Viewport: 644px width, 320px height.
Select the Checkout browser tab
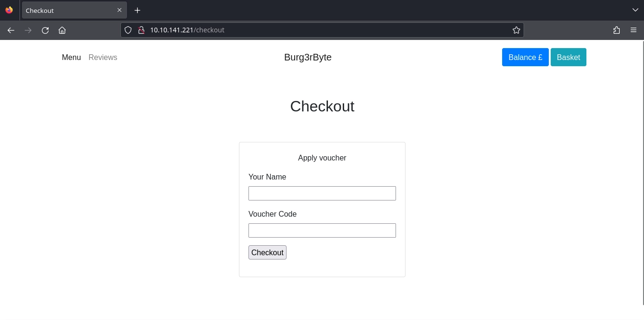[67, 10]
